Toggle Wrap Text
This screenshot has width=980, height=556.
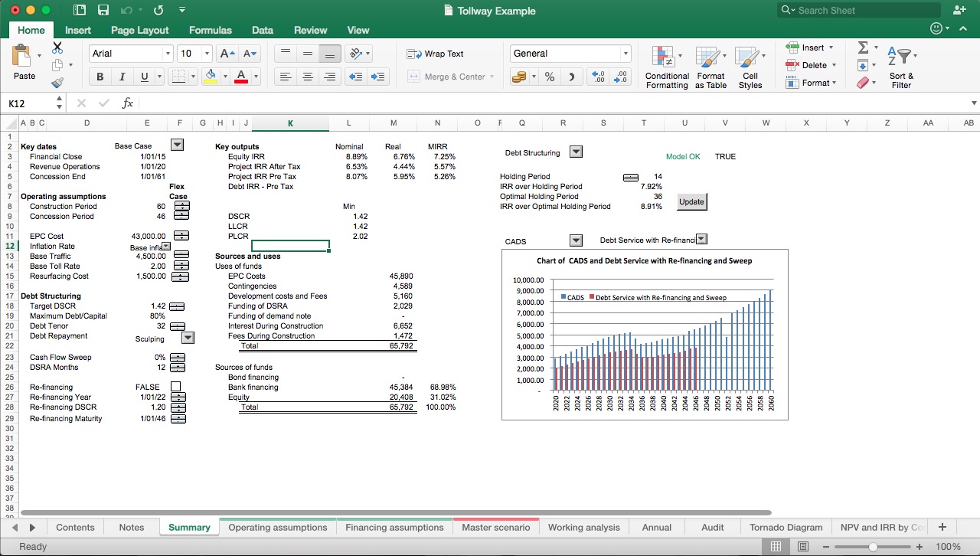coord(435,54)
